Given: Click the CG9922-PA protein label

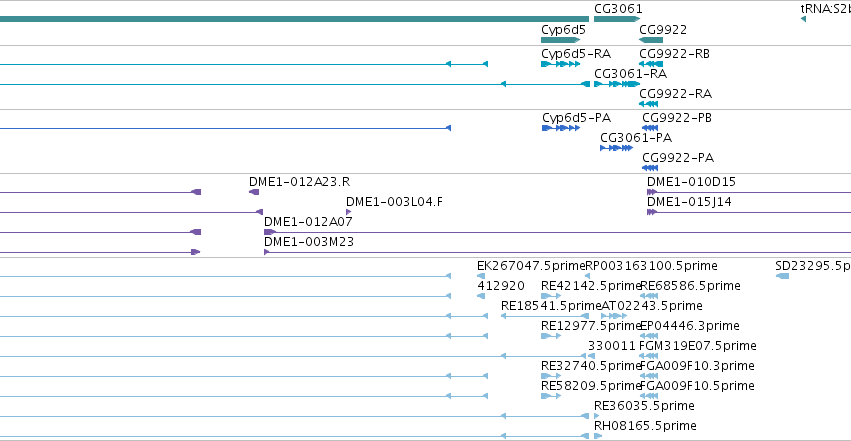Looking at the screenshot, I should pos(678,158).
